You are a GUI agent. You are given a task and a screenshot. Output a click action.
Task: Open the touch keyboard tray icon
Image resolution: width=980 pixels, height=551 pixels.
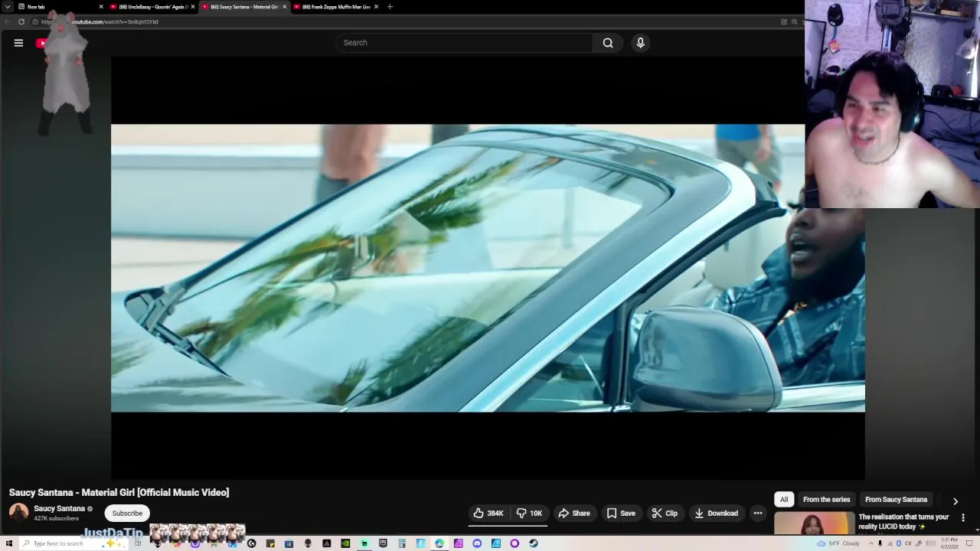point(930,543)
